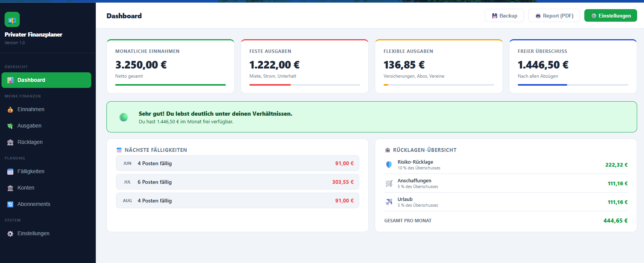
Task: Click the 3.250,00 € income value
Action: (x=141, y=65)
